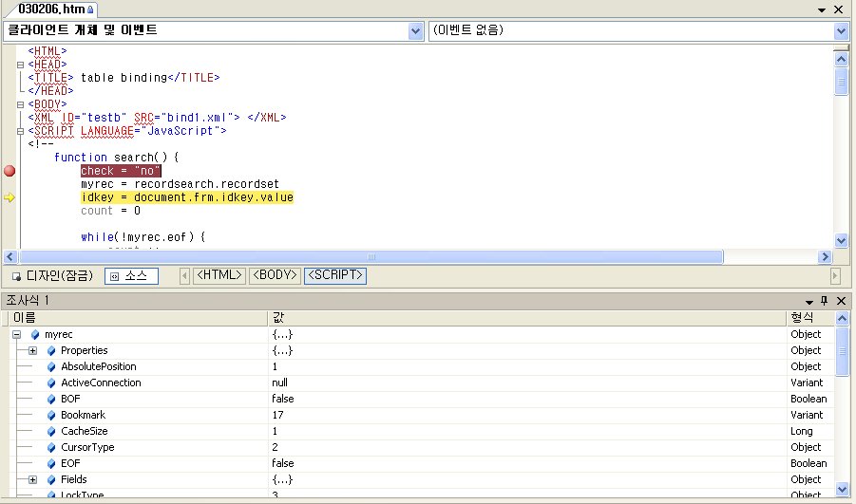
Task: Collapse the myrec watch node
Action: (17, 334)
